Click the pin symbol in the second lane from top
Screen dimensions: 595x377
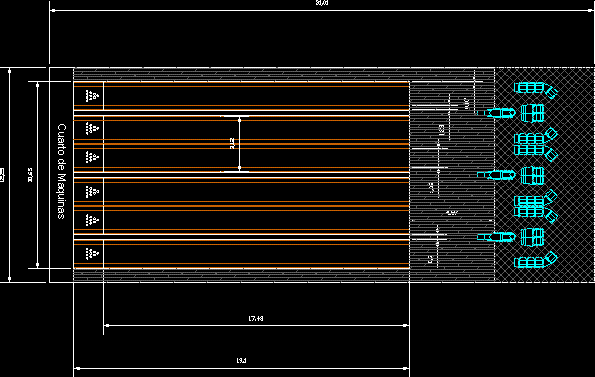click(x=92, y=128)
